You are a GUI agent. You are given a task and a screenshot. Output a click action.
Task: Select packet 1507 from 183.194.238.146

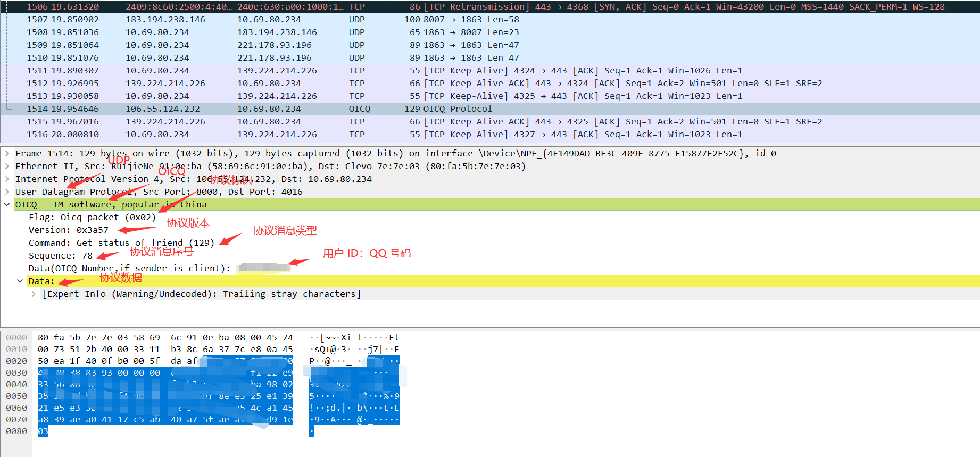pos(490,19)
